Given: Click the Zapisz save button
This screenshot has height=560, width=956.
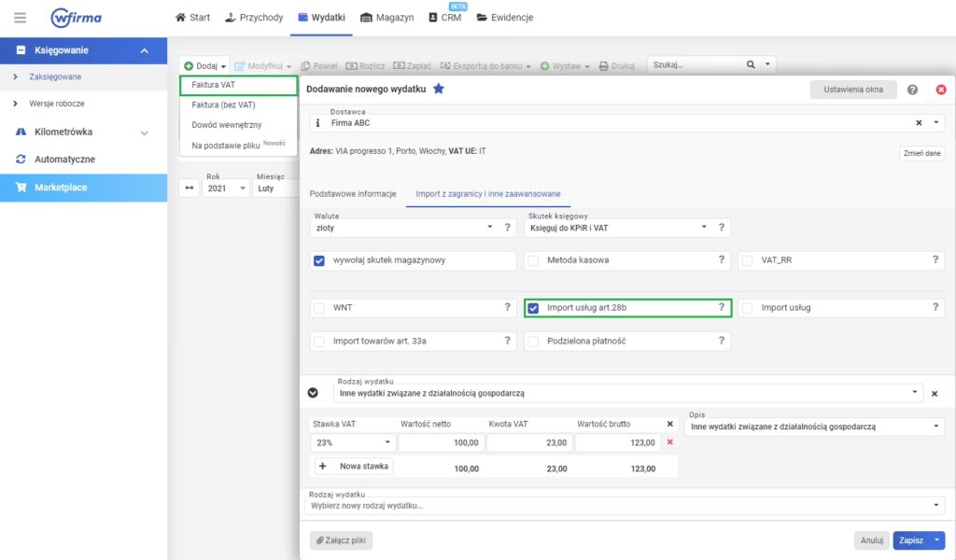Looking at the screenshot, I should pos(911,540).
